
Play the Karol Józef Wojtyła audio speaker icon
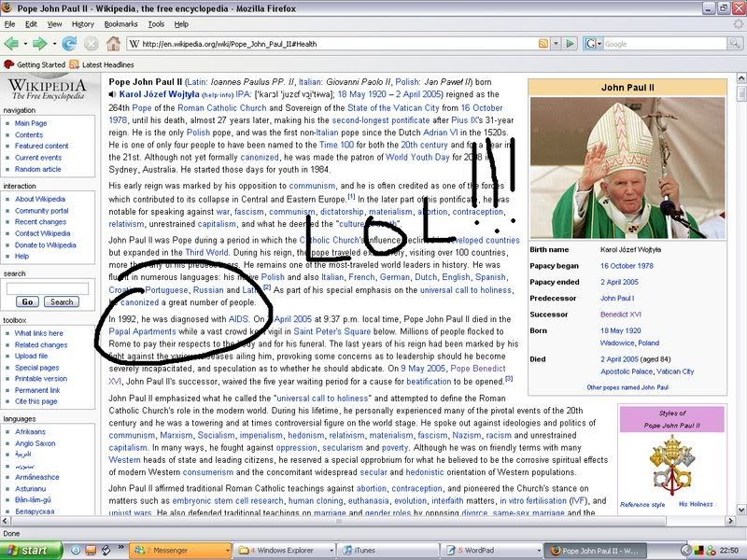pyautogui.click(x=112, y=94)
